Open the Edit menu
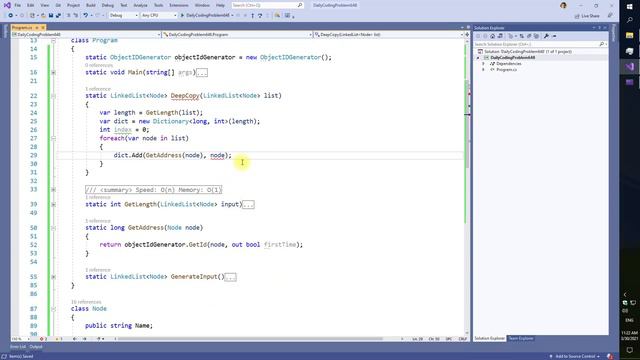Viewport: 640px width, 360px height. [x=31, y=5]
